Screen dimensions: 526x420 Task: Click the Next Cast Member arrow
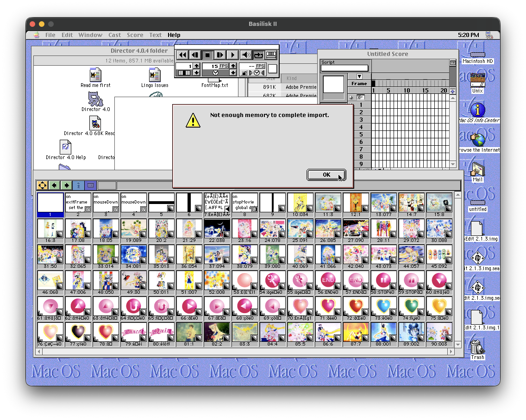point(67,185)
